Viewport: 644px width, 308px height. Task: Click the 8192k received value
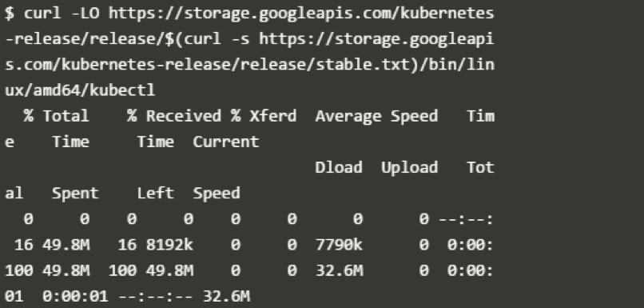pyautogui.click(x=169, y=245)
